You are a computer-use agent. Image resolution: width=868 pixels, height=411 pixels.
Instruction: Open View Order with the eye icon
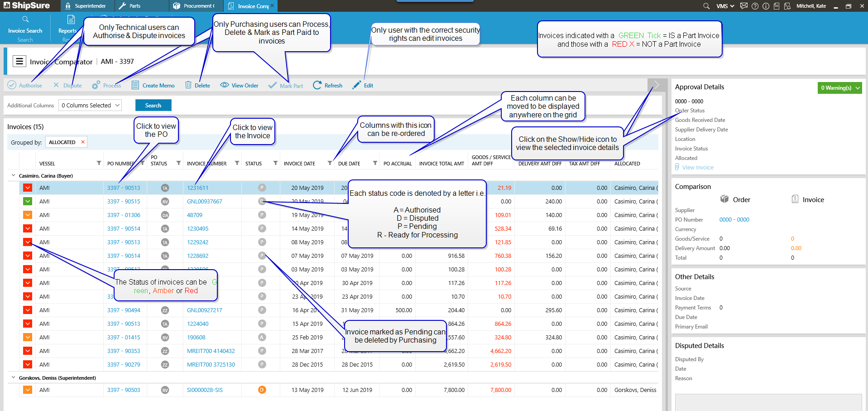(x=225, y=85)
